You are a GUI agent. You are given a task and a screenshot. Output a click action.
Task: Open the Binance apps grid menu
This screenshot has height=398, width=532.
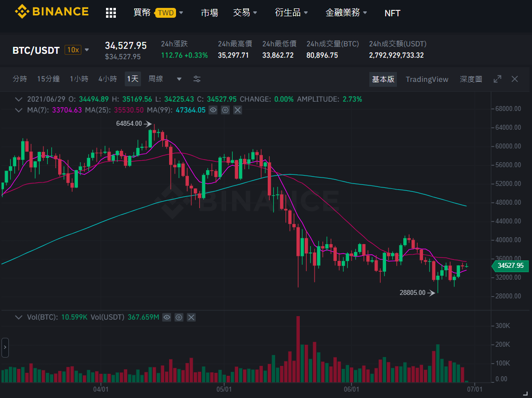(110, 13)
